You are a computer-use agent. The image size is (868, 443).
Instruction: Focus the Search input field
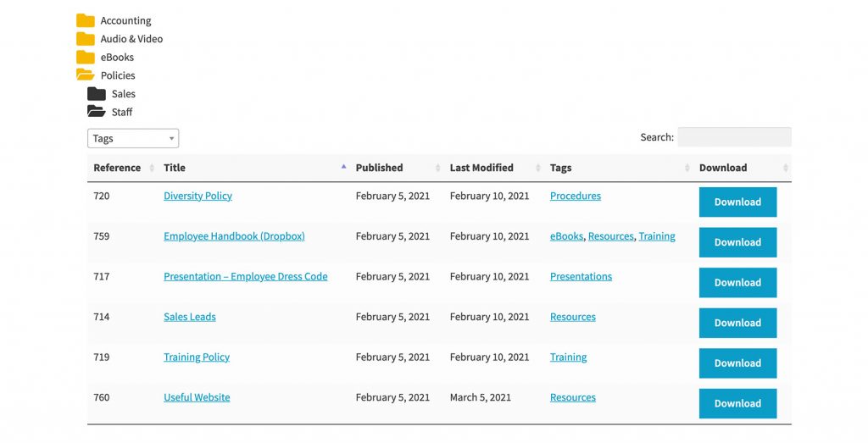[735, 137]
